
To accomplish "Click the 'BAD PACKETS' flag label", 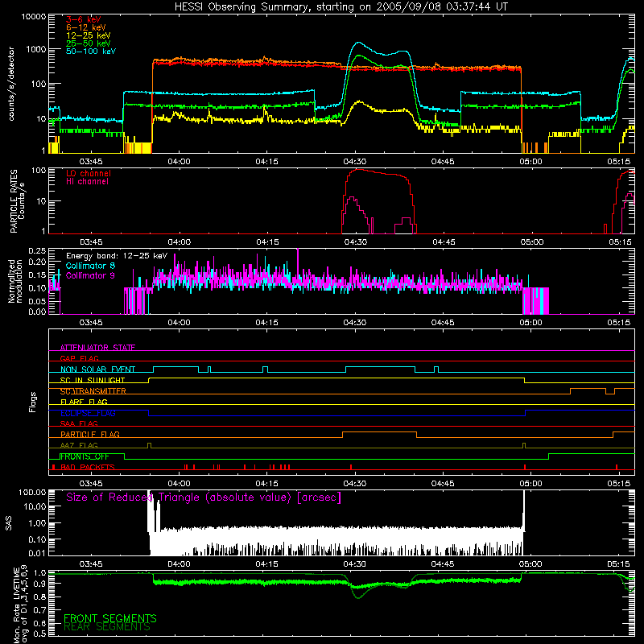I will click(88, 467).
